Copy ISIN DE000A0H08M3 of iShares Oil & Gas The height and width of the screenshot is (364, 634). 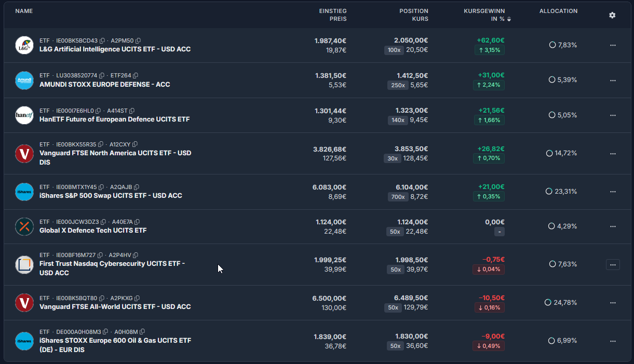coord(105,332)
